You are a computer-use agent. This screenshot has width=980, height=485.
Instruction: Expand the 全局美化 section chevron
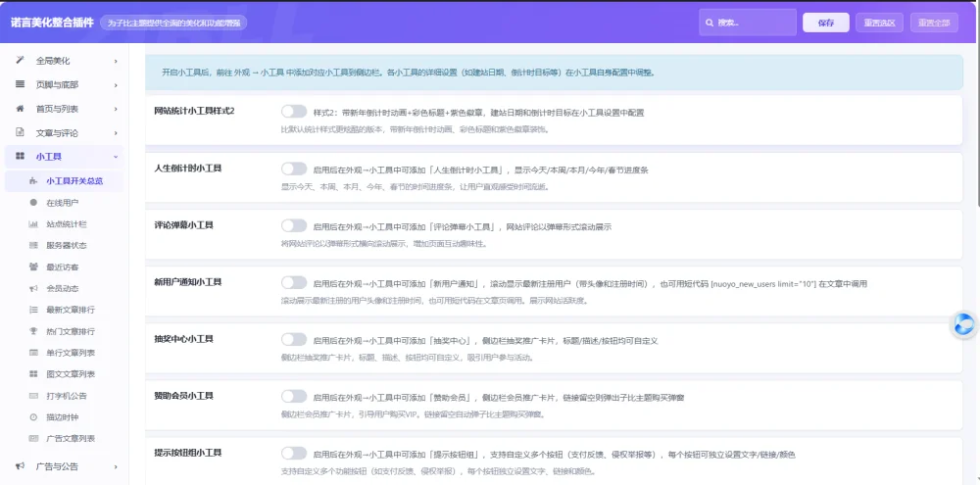(x=116, y=62)
